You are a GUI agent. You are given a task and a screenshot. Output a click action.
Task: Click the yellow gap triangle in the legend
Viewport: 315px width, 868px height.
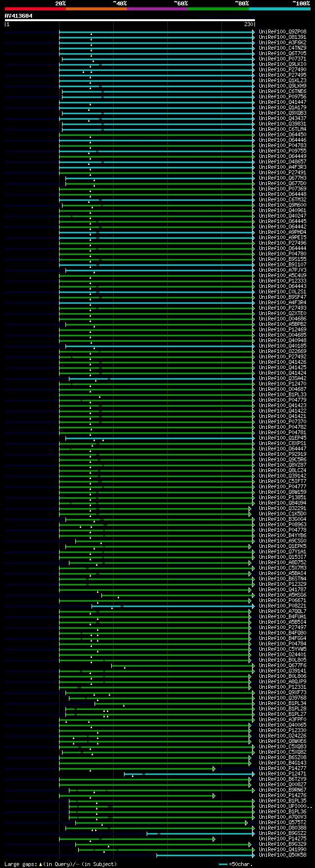click(40, 864)
